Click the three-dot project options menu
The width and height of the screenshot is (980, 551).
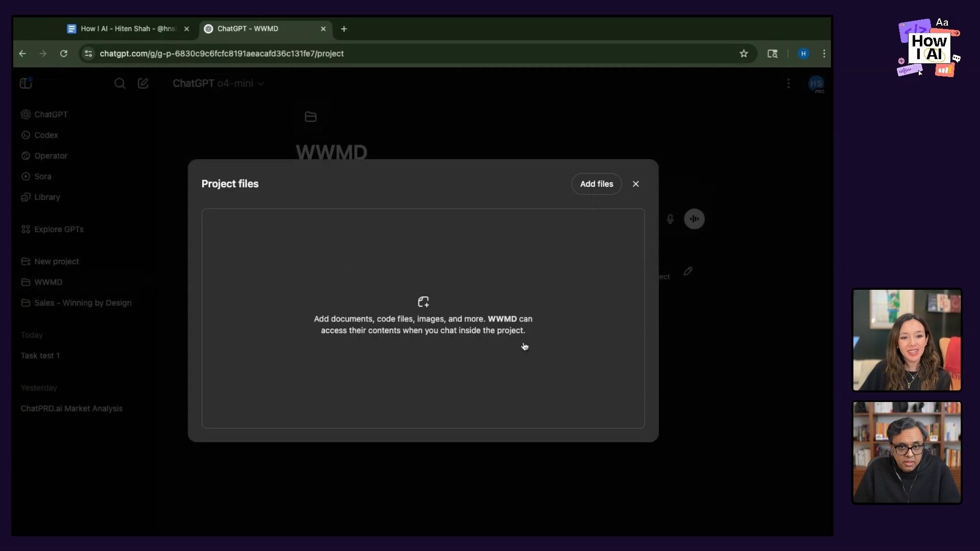(x=789, y=83)
